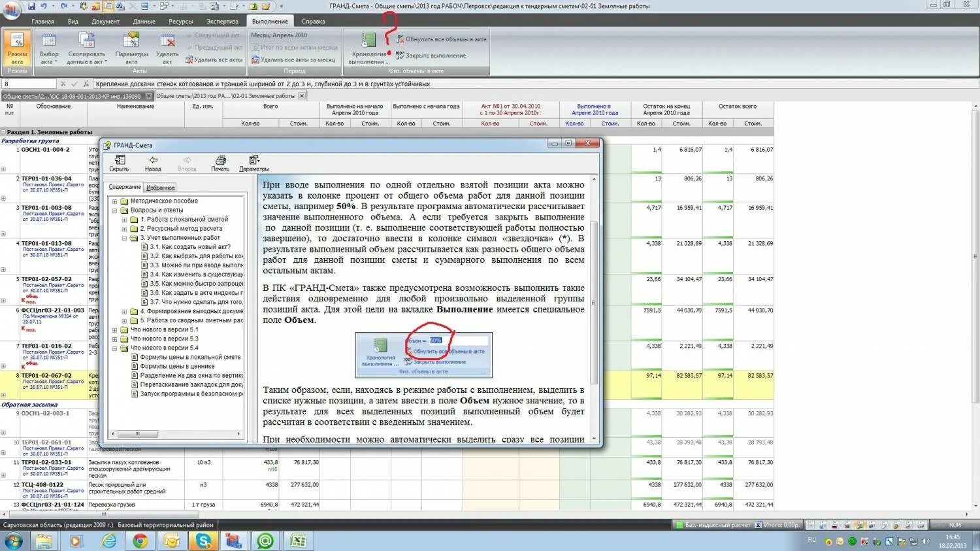Image resolution: width=980 pixels, height=551 pixels.
Task: Click Параметры in the help window toolbar
Action: tap(253, 163)
